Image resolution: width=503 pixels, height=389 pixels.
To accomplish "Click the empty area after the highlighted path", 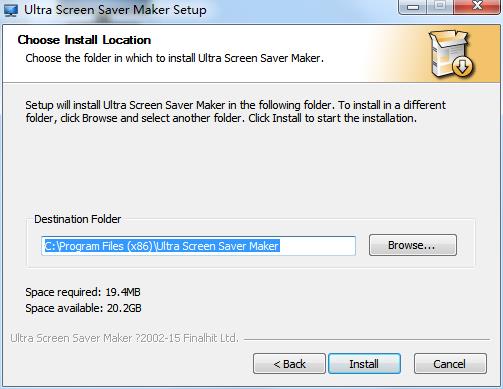I will (x=317, y=246).
